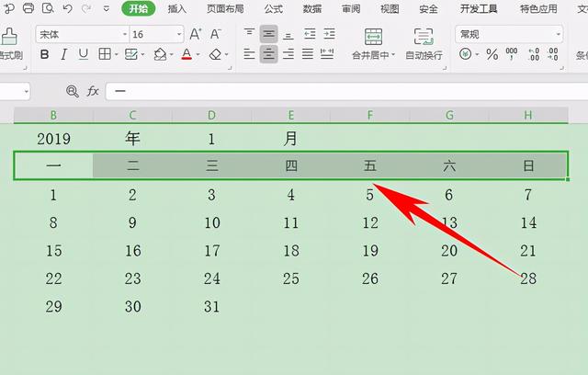Click the table style icon
The image size is (588, 375).
(x=131, y=54)
